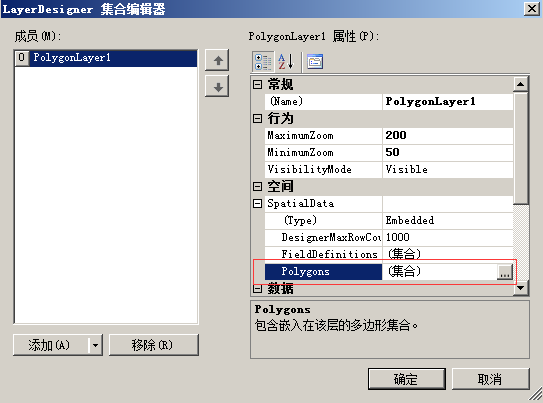Open the Polygons collection ellipsis button
Screen dimensions: 543x403
pos(505,272)
